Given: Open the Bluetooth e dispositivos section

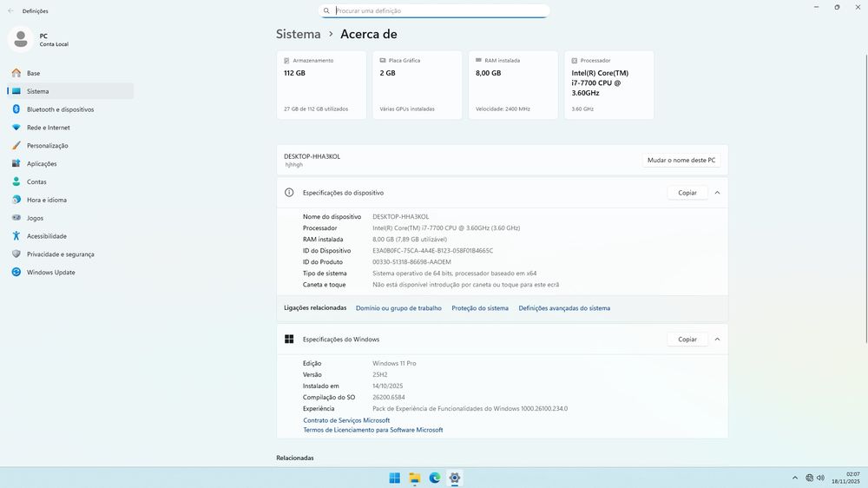Looking at the screenshot, I should click(x=70, y=109).
